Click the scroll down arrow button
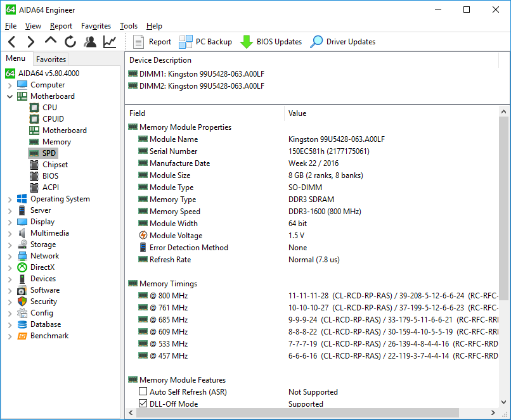 coord(503,402)
